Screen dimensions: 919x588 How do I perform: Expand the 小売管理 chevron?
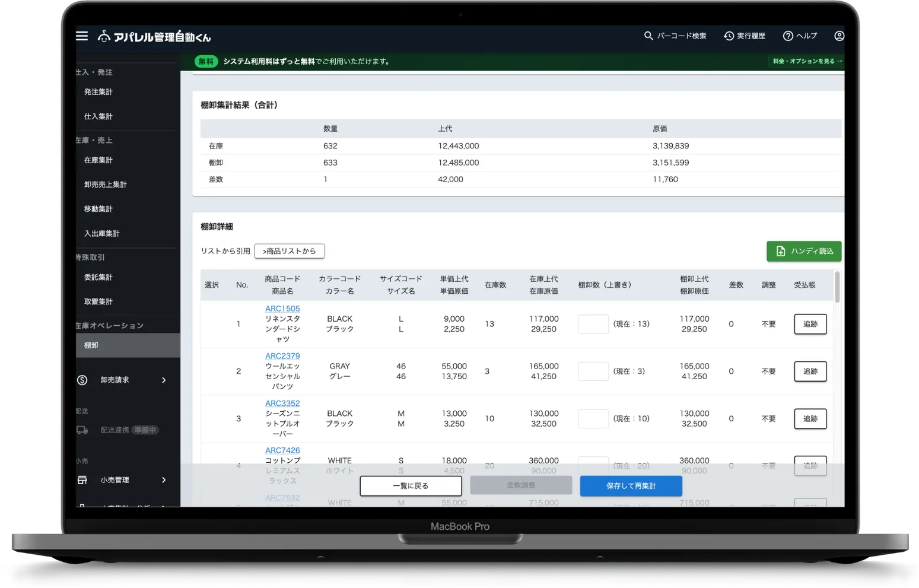tap(164, 480)
